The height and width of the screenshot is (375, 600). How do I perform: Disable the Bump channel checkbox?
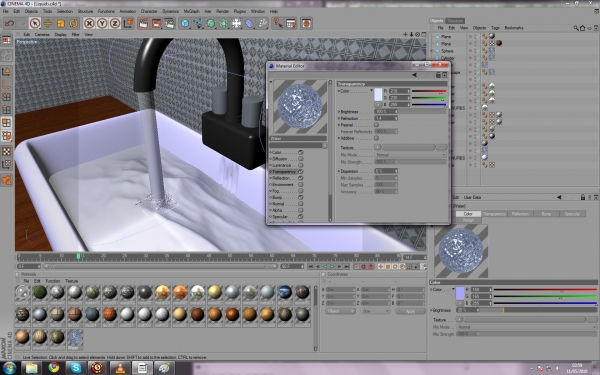point(301,197)
